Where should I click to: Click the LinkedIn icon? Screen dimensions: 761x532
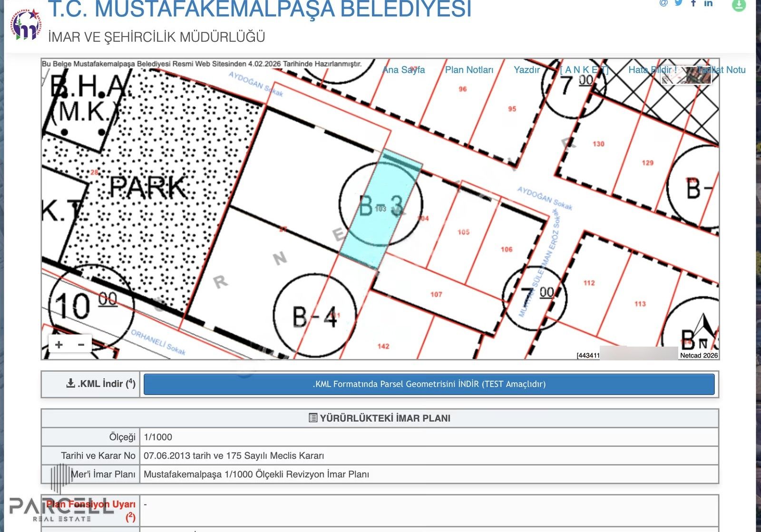coord(708,3)
